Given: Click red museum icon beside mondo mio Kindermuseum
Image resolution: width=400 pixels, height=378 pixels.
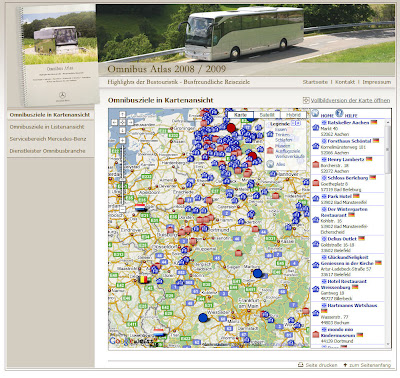Looking at the screenshot, I should tap(316, 335).
